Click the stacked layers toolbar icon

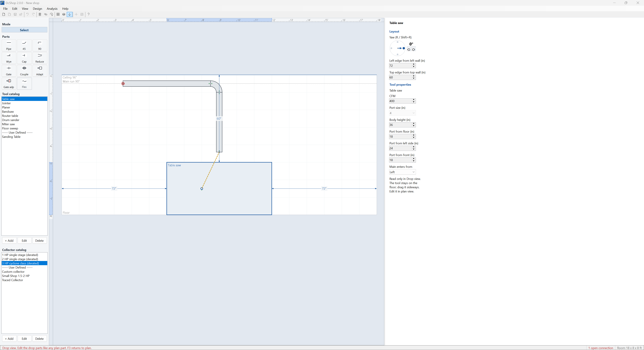coord(64,14)
